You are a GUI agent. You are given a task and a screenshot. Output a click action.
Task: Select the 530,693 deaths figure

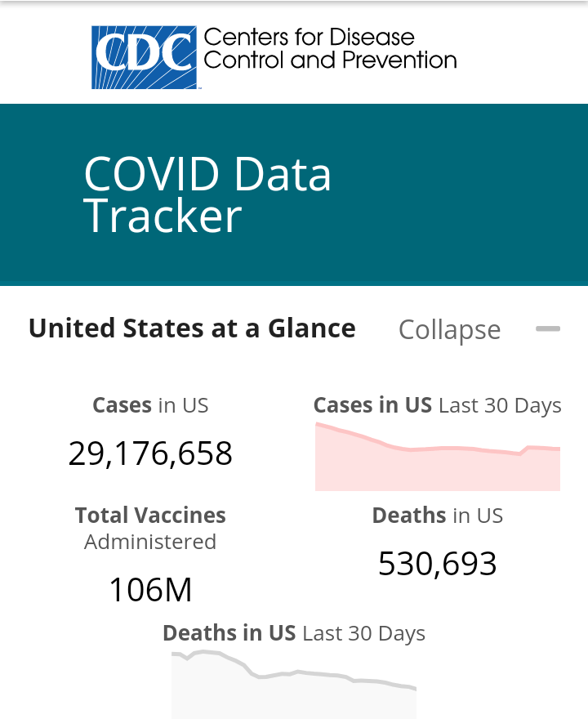(x=438, y=564)
